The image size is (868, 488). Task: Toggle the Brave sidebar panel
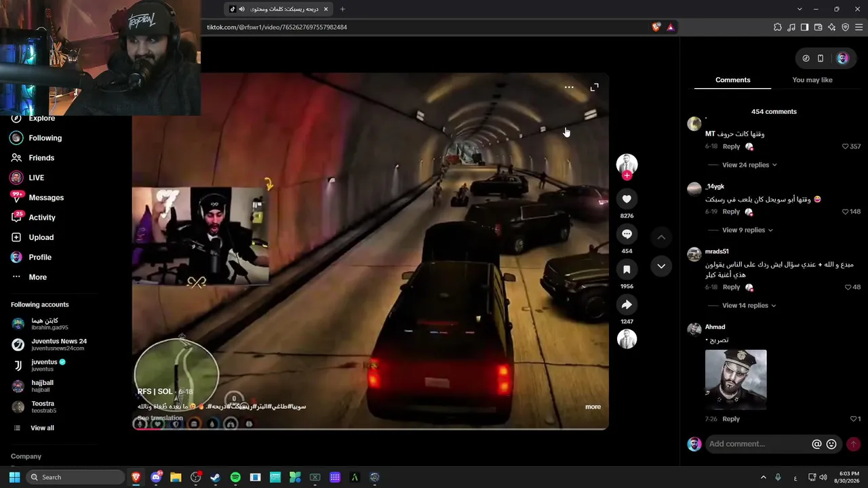point(804,27)
